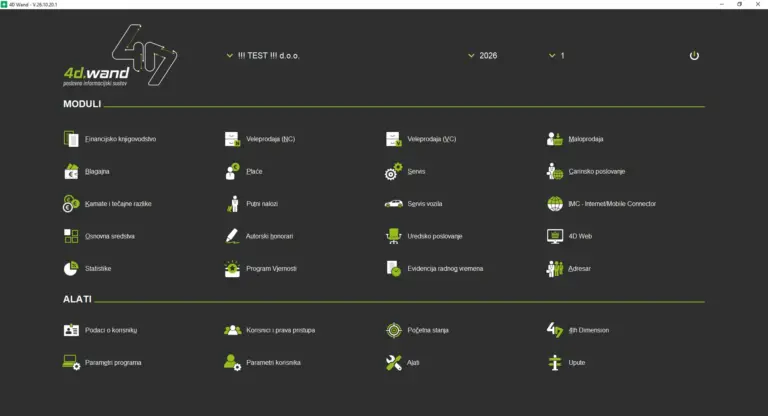Open the Upute text link

click(x=577, y=363)
